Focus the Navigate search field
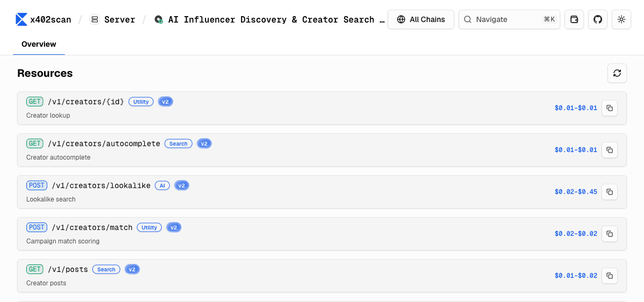644x302 pixels. (509, 19)
